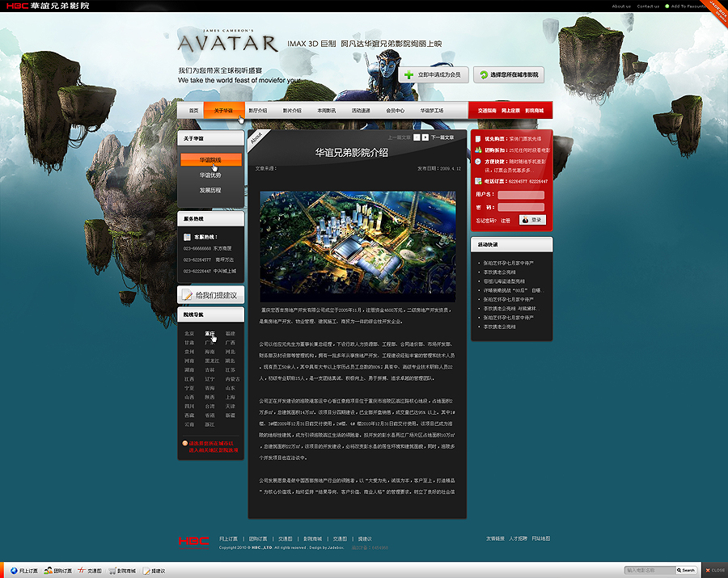Open the Contact us link at top
Image resolution: width=728 pixels, height=578 pixels.
tap(648, 6)
